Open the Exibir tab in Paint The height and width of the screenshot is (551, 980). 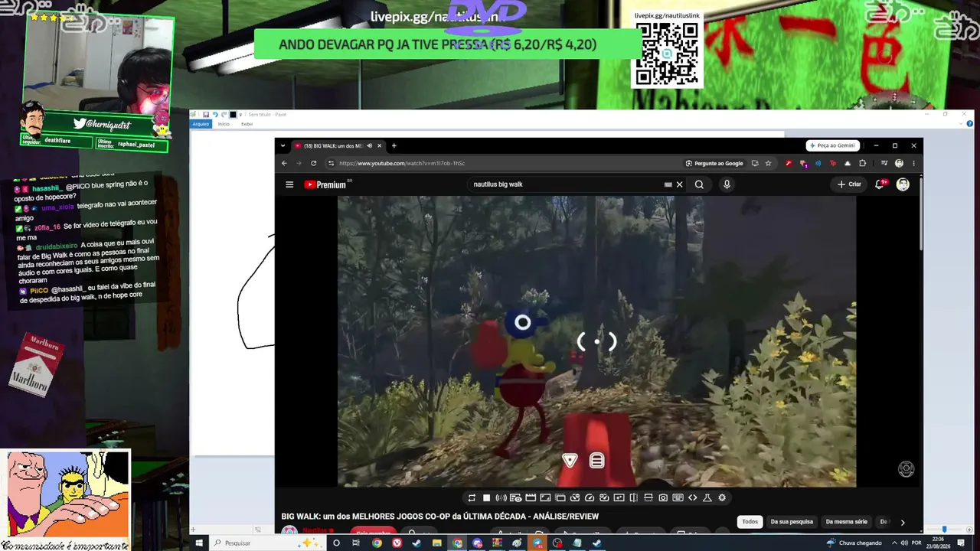(x=247, y=124)
